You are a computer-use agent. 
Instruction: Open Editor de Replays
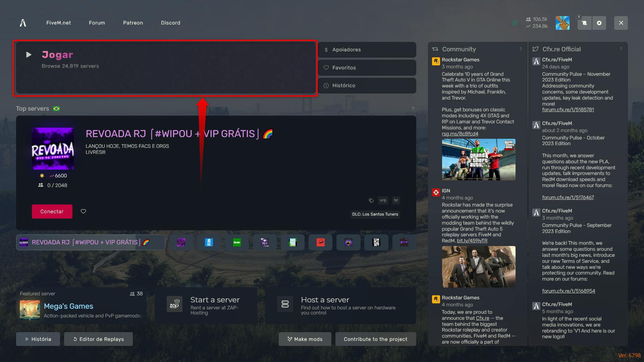pos(98,339)
